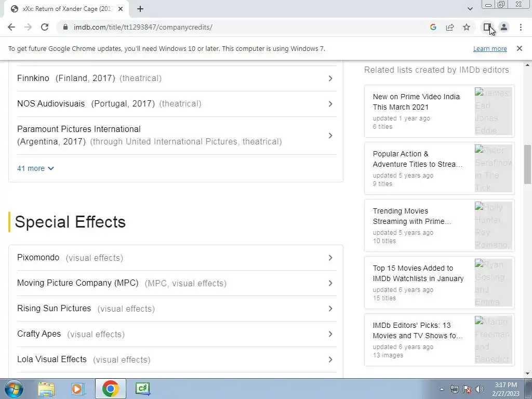This screenshot has height=399, width=532.
Task: Click the scrollbar down arrow
Action: click(528, 374)
